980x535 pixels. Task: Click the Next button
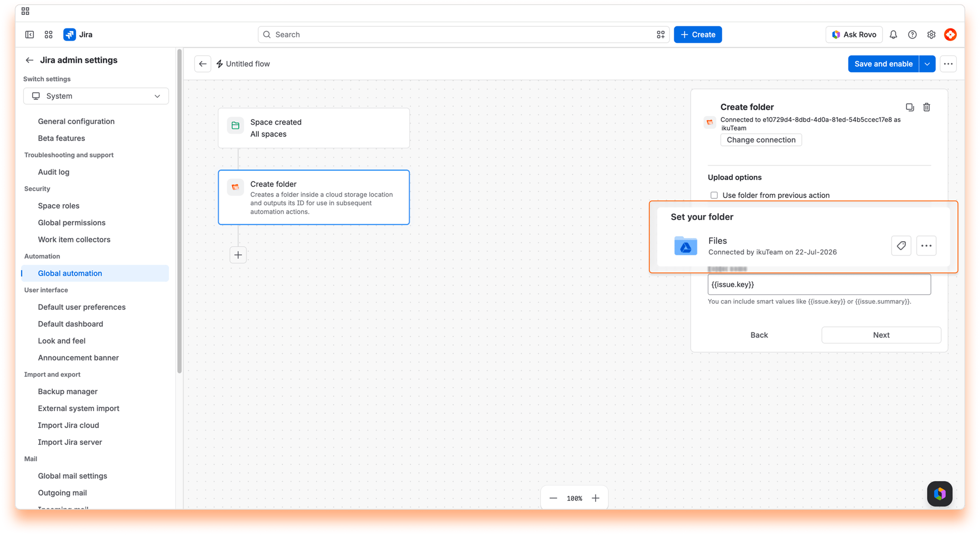pyautogui.click(x=881, y=335)
